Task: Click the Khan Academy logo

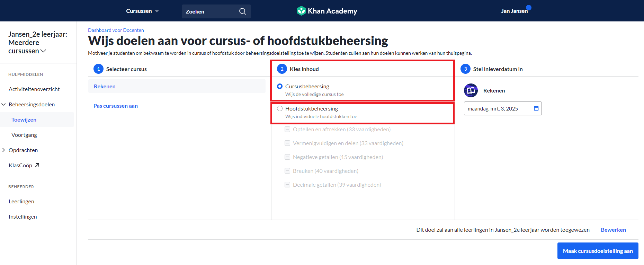Action: [x=327, y=11]
